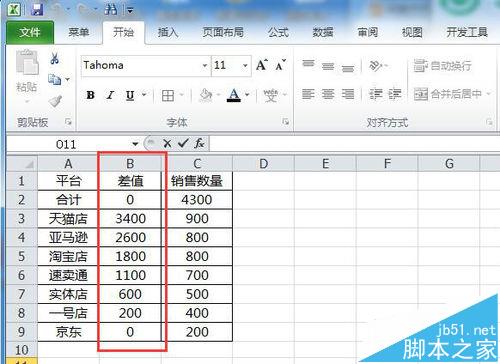
Task: Switch to the 开发工具 Developer tab
Action: [467, 32]
